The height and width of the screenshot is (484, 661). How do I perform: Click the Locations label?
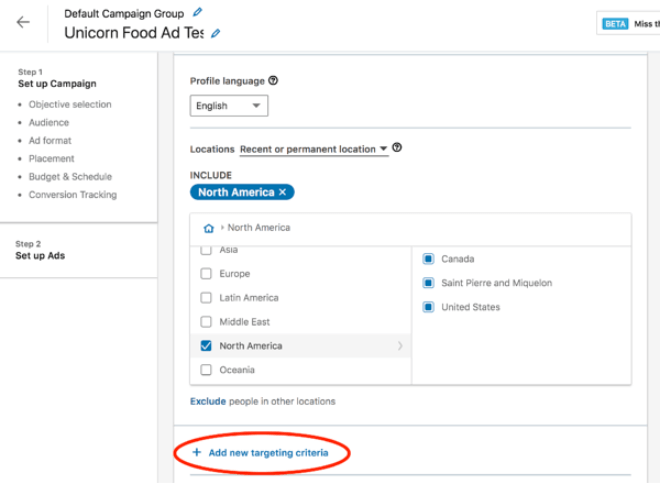click(212, 149)
